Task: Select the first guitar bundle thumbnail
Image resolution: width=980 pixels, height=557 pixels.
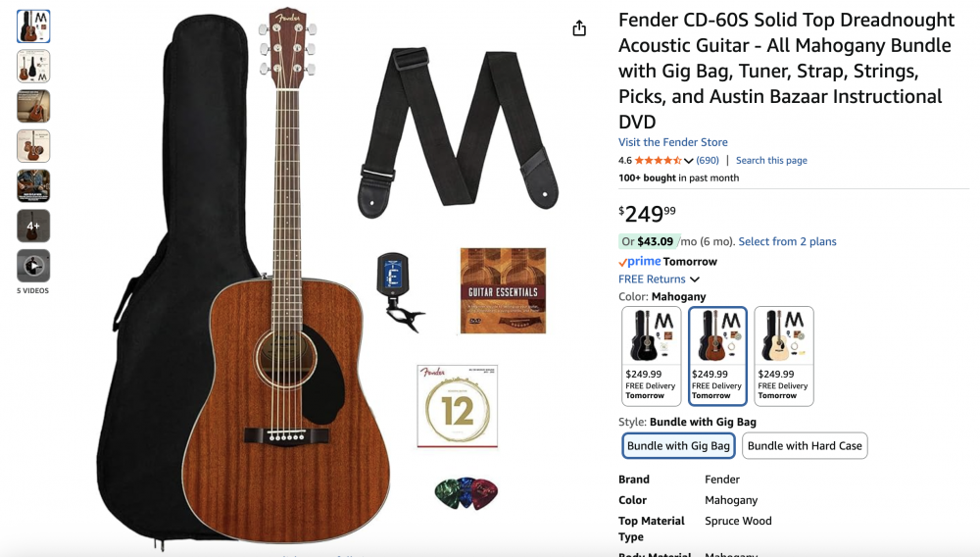Action: 33,26
